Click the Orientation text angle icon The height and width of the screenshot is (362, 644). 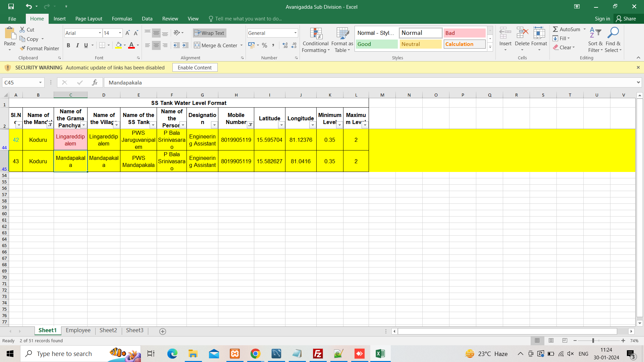pos(177,33)
